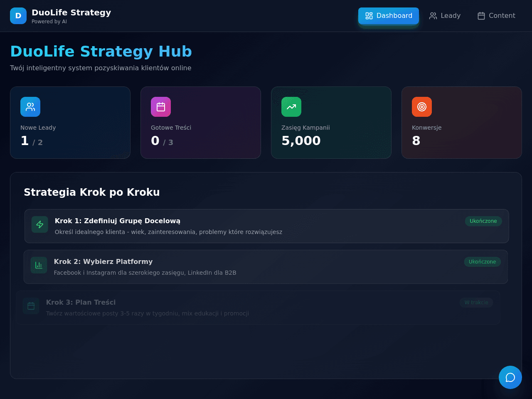This screenshot has height=399, width=532.
Task: Click the Konwersje label
Action: pyautogui.click(x=427, y=128)
